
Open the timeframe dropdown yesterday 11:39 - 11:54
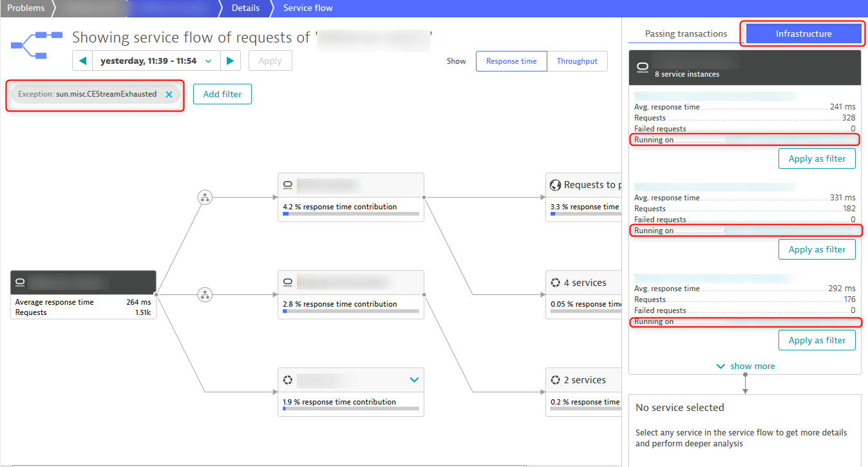156,61
